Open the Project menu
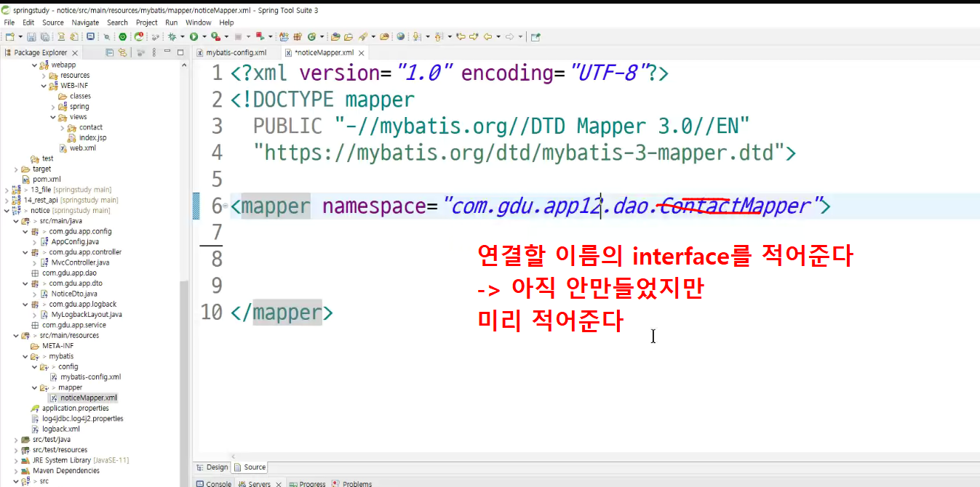 point(147,23)
